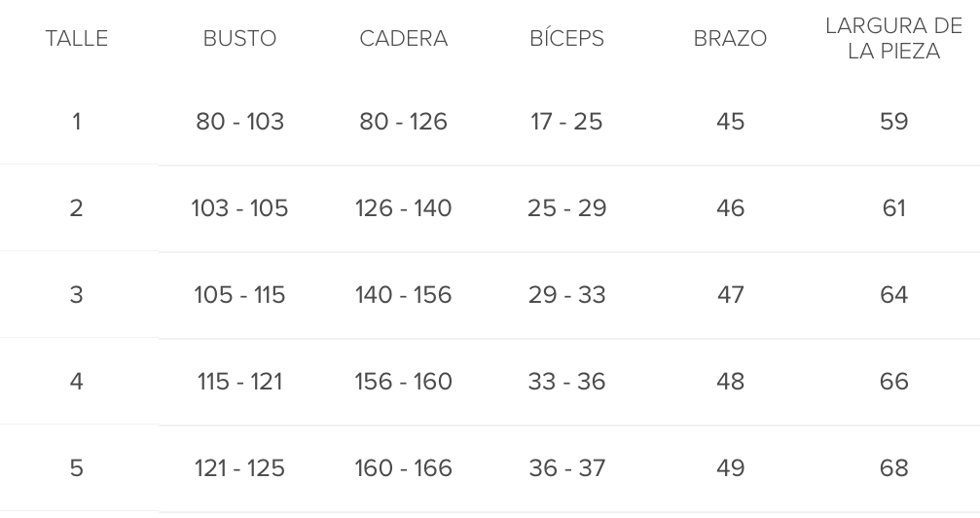Image resolution: width=980 pixels, height=518 pixels.
Task: Click the bust value 80 - 103
Action: click(x=239, y=122)
